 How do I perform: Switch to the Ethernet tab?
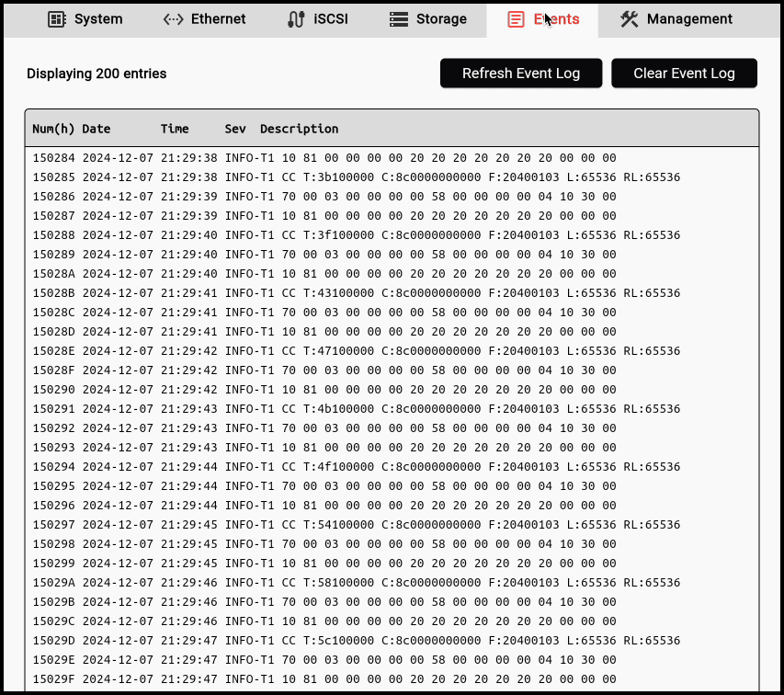click(x=218, y=18)
